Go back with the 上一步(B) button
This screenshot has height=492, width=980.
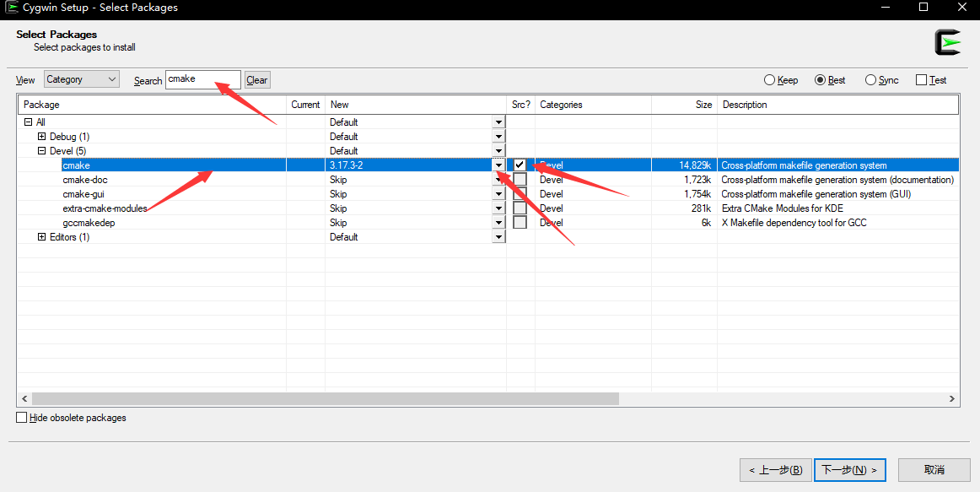coord(776,470)
